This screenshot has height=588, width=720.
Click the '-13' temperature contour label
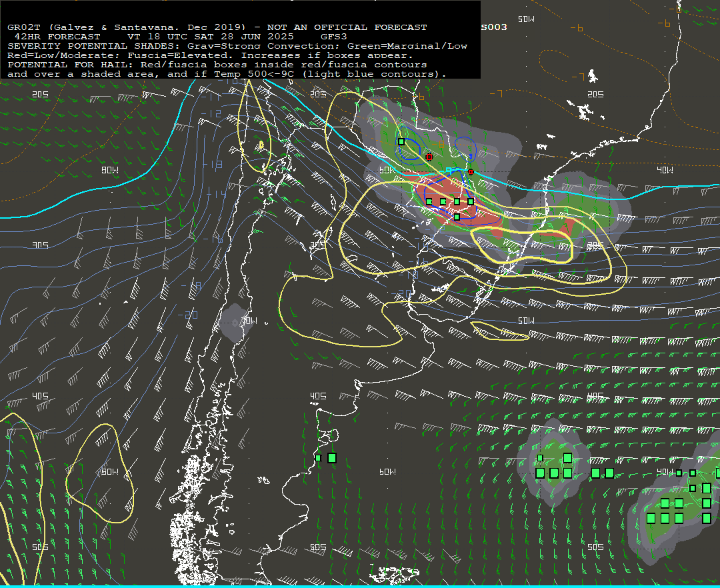point(213,164)
